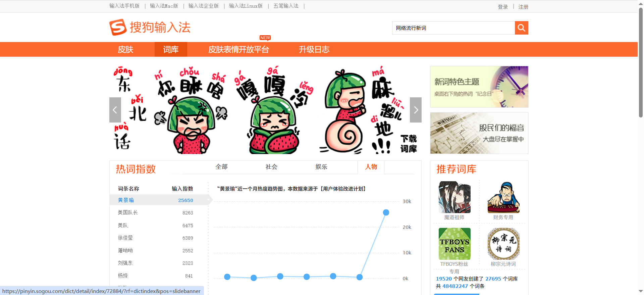Screen dimensions: 644x295
Task: Open the 输入法Linux版 link
Action: (x=246, y=6)
